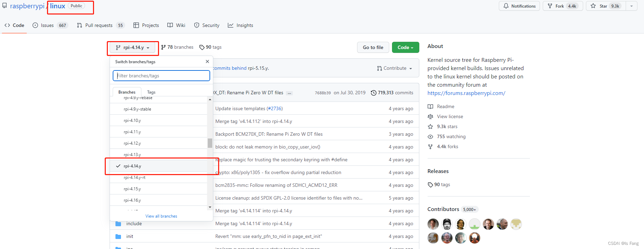Open commit 'Merge tag v4.14.112 into rpi-4.14.y'
The height and width of the screenshot is (249, 644).
(x=254, y=121)
